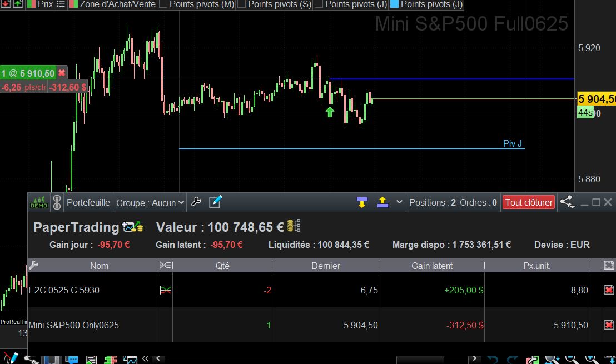
Task: Open the Groupe : Aucun dropdown
Action: click(150, 203)
